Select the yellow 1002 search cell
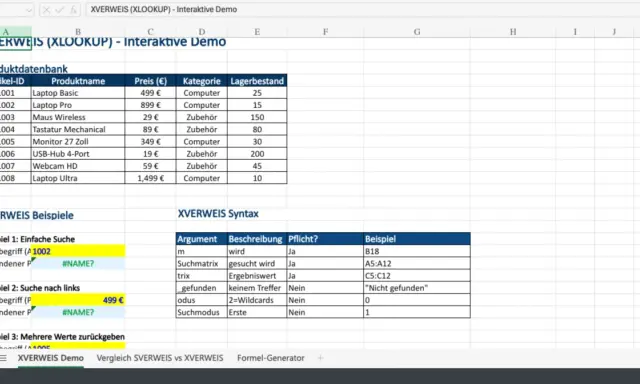The image size is (640, 384). point(78,251)
